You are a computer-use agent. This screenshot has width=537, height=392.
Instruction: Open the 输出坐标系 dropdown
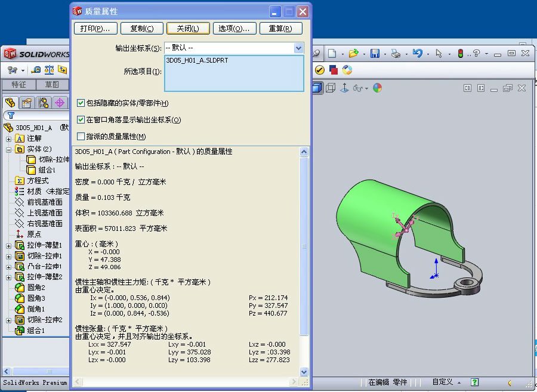[x=298, y=48]
